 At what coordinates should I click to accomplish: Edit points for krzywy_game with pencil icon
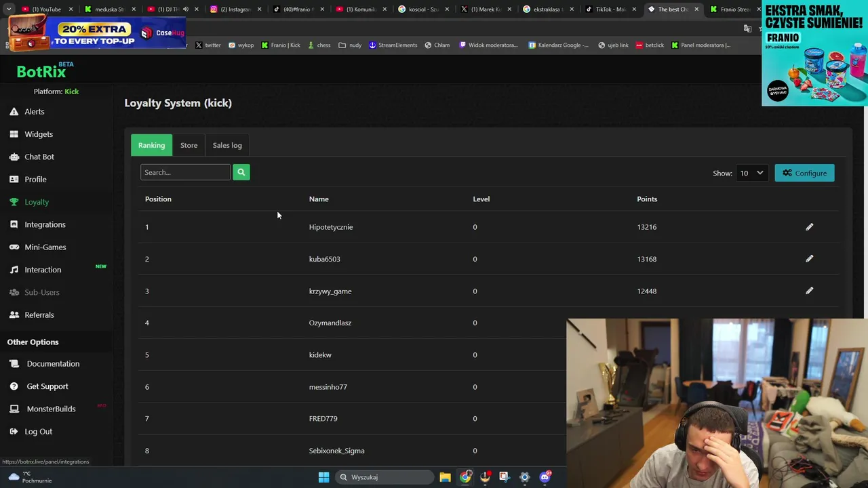click(x=809, y=291)
